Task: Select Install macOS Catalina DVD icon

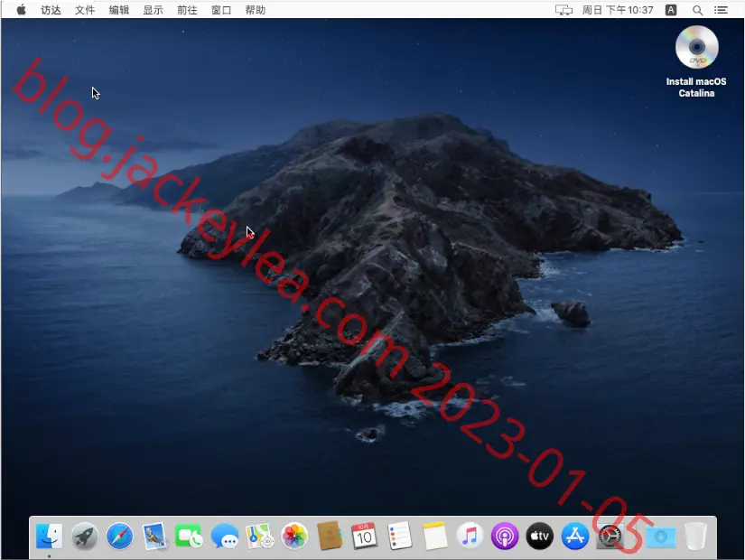Action: tap(696, 47)
